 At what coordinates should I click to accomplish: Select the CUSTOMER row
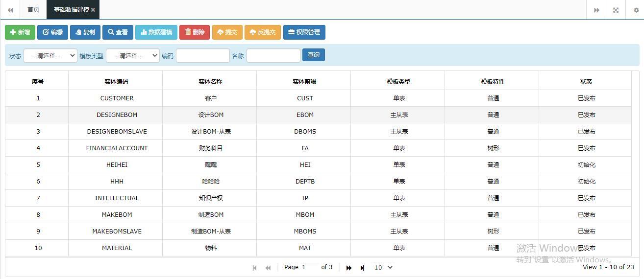(x=319, y=98)
